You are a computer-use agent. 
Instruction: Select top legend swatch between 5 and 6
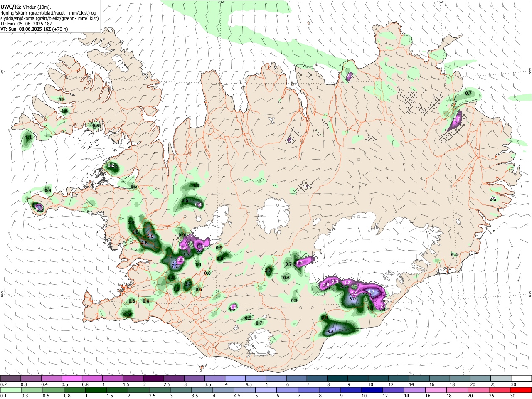coord(276,378)
